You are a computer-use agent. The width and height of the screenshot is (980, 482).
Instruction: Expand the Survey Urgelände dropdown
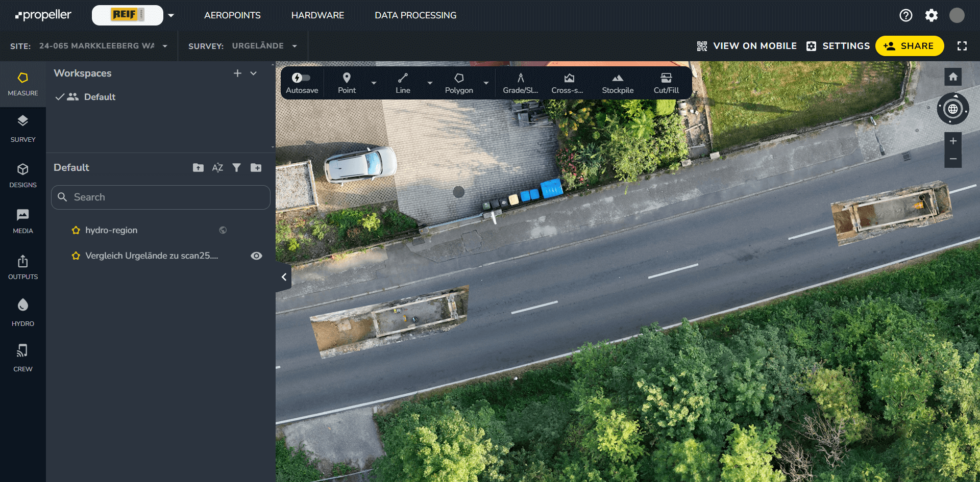[x=264, y=46]
